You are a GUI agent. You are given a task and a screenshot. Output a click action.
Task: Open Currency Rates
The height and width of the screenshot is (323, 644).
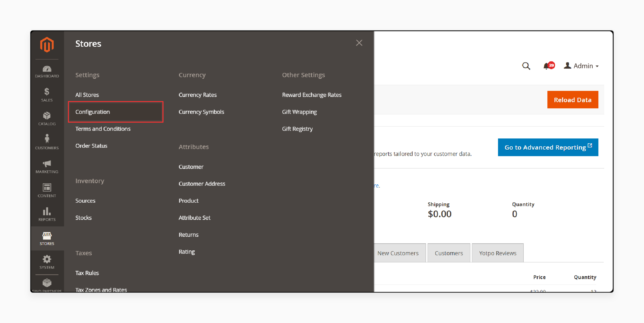[x=198, y=95]
